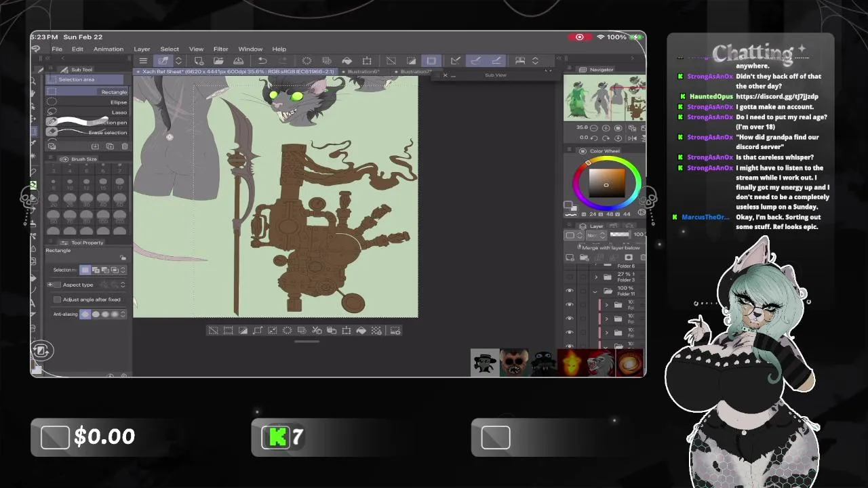Screen dimensions: 868x488
Task: Expand the second subfolder under Folder 11
Action: point(606,319)
